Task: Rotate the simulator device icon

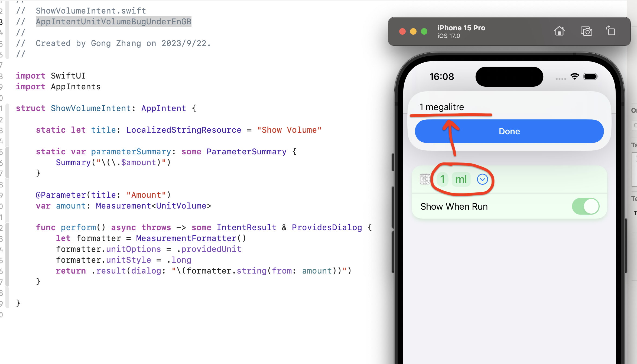Action: [x=611, y=31]
